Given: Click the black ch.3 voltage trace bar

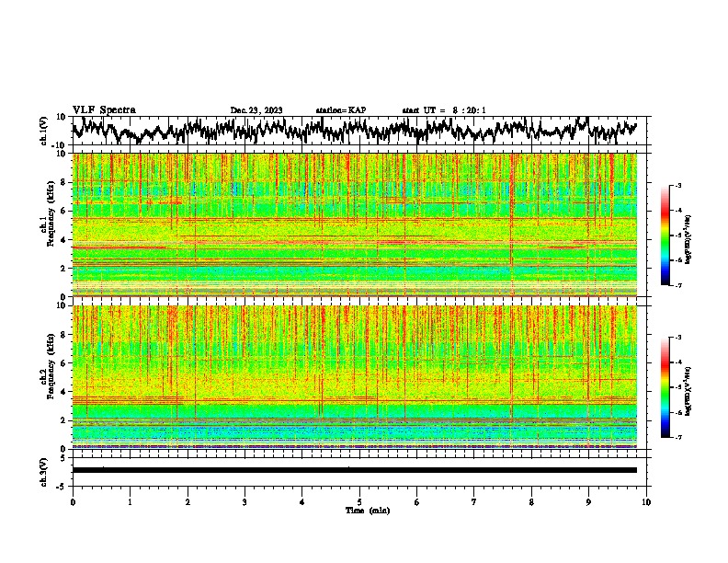Looking at the screenshot, I should (x=355, y=470).
